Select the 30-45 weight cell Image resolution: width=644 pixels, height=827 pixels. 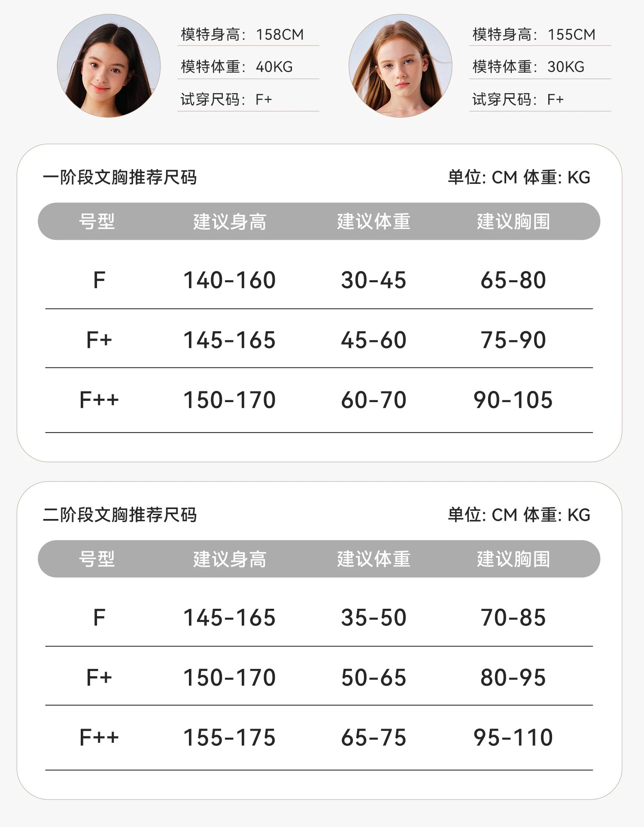coord(374,280)
